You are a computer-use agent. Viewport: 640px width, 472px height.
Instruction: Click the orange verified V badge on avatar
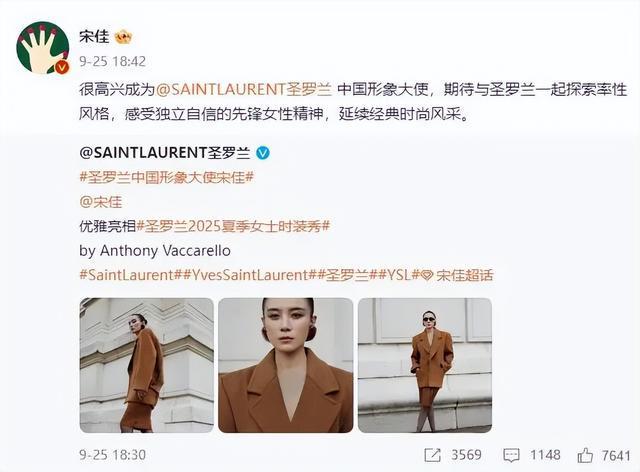tap(62, 67)
